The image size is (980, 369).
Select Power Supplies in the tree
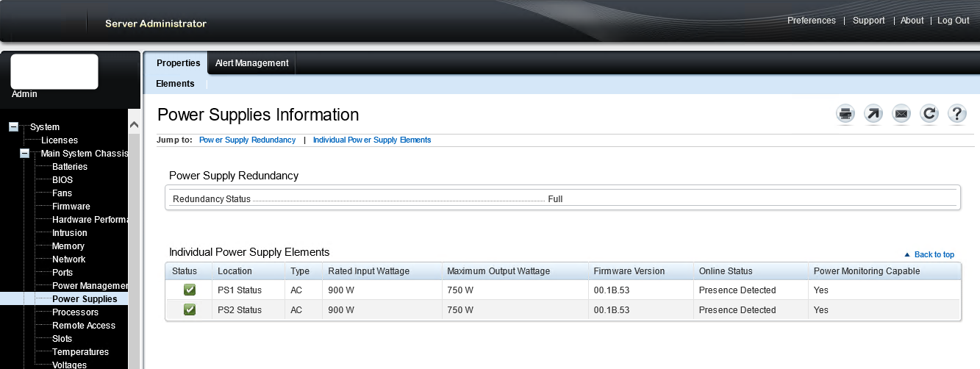[x=85, y=299]
